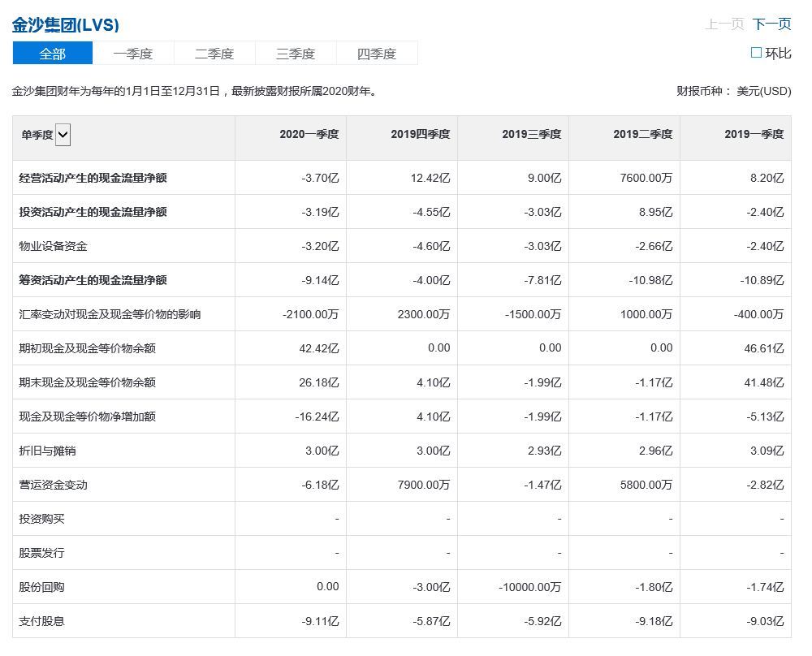Image resolution: width=812 pixels, height=656 pixels.
Task: Click the 3.09亿 depreciation value
Action: (767, 451)
